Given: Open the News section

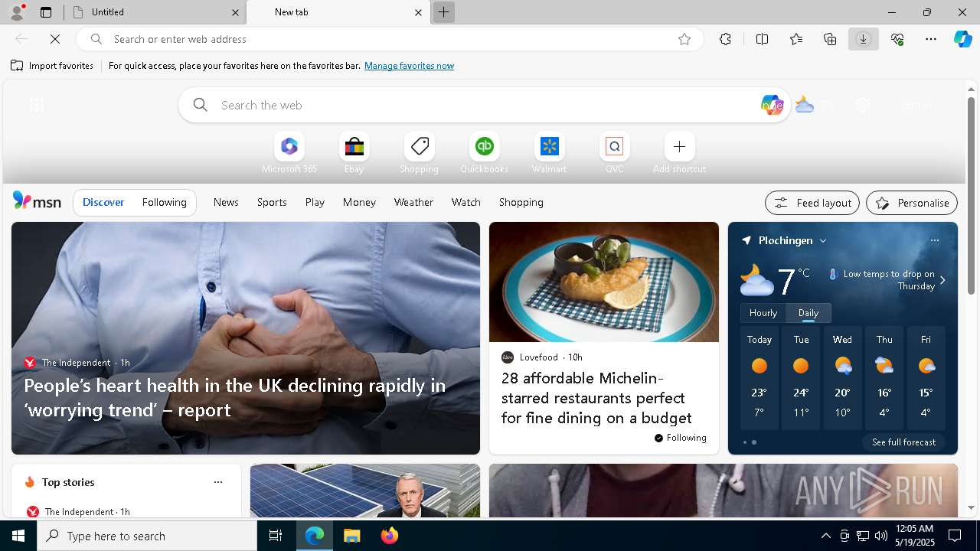Looking at the screenshot, I should point(226,202).
